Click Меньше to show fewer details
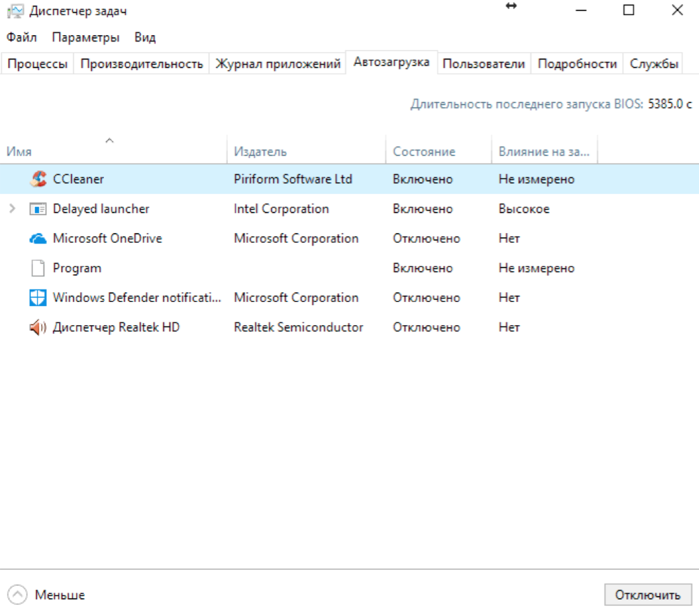 (60, 595)
